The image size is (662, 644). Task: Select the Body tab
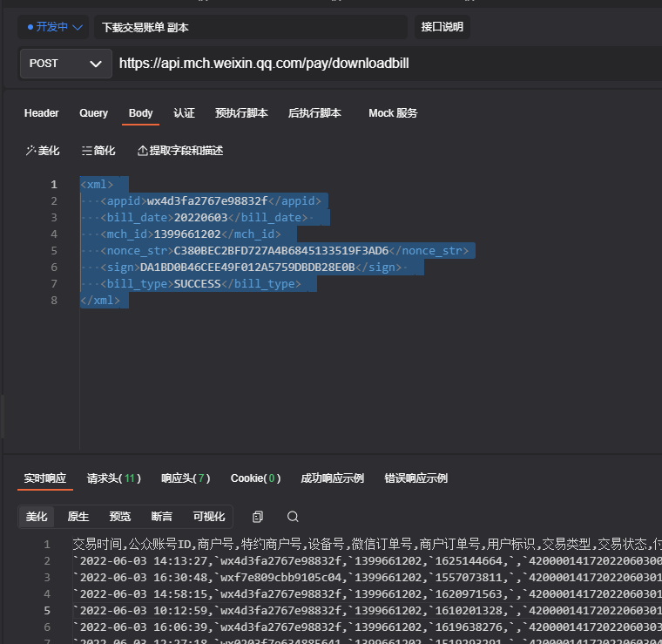click(x=140, y=113)
